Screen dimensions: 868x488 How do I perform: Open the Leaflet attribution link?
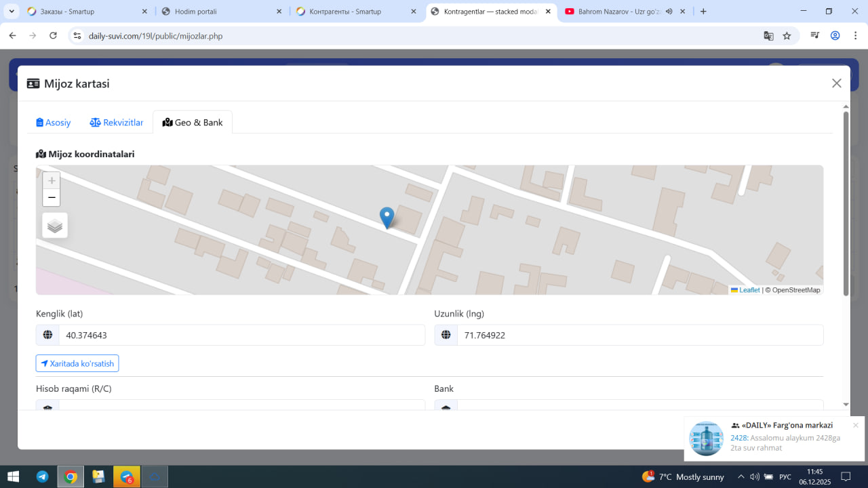749,290
